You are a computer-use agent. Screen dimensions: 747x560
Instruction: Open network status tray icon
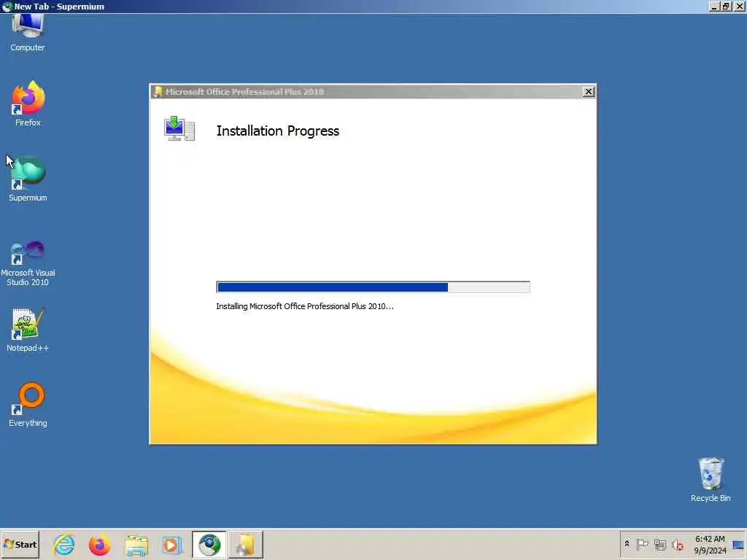point(659,544)
